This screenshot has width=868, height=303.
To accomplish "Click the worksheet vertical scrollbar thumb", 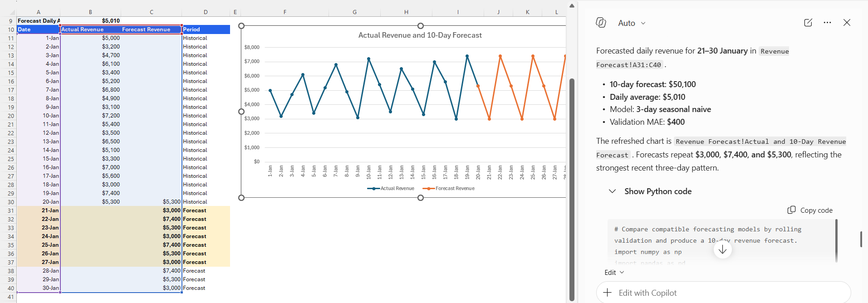I will point(572,190).
